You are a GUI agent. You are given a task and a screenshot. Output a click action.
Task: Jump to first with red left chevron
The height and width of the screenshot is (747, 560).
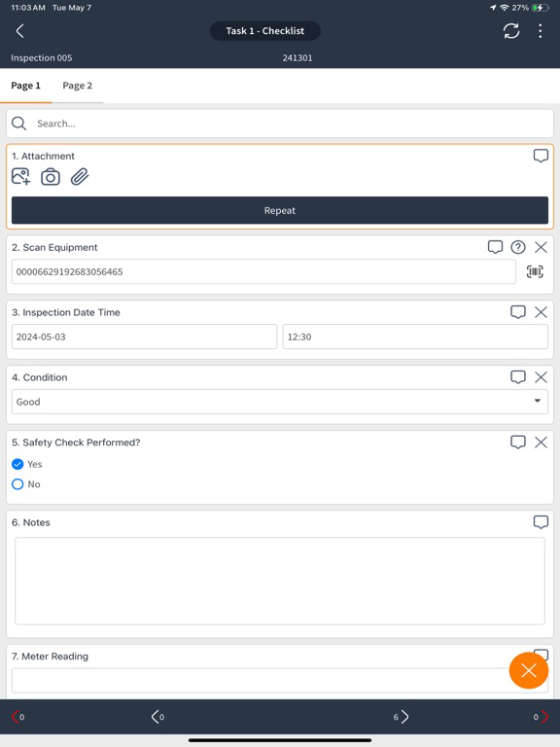coord(17,717)
